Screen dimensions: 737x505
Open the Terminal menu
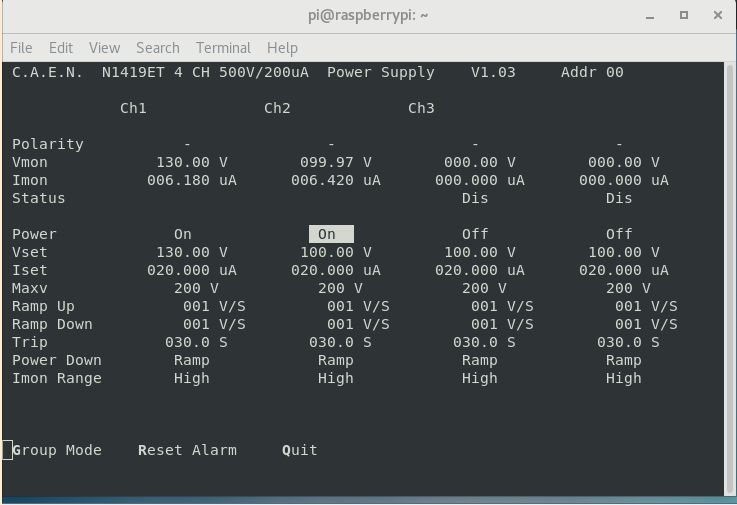click(223, 47)
